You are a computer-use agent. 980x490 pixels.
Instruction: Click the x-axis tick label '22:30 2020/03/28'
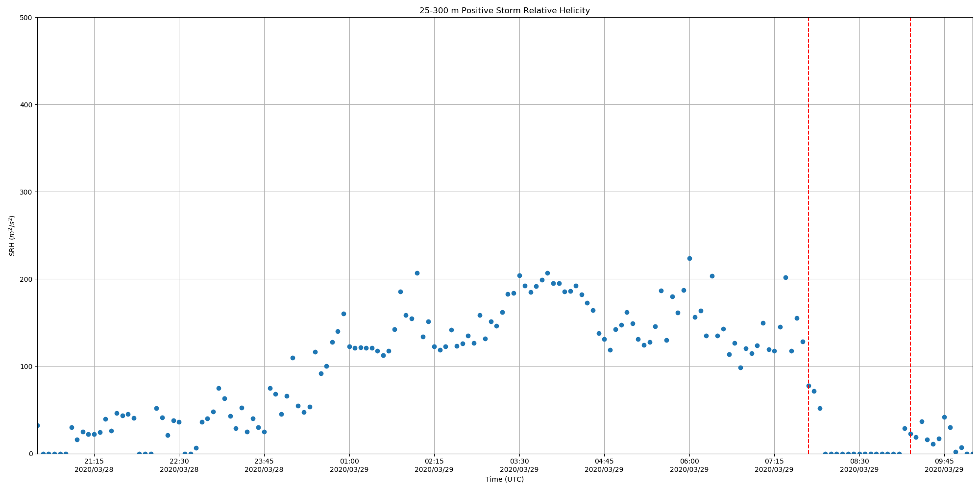coord(179,465)
